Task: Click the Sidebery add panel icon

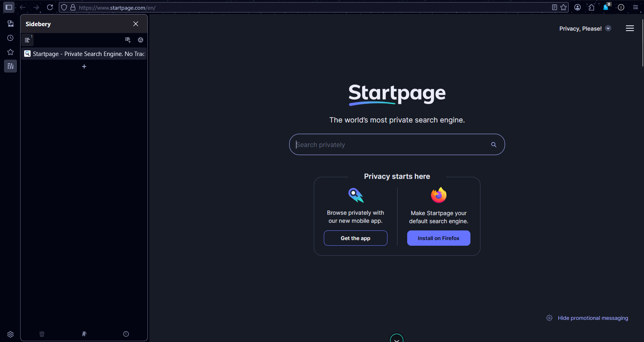Action: pyautogui.click(x=128, y=40)
